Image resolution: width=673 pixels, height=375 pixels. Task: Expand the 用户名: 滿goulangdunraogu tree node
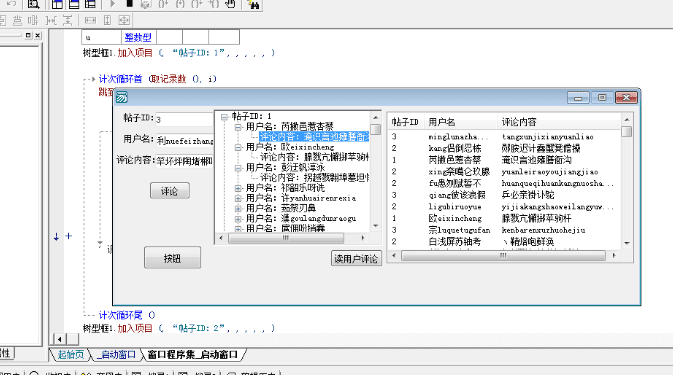click(238, 219)
